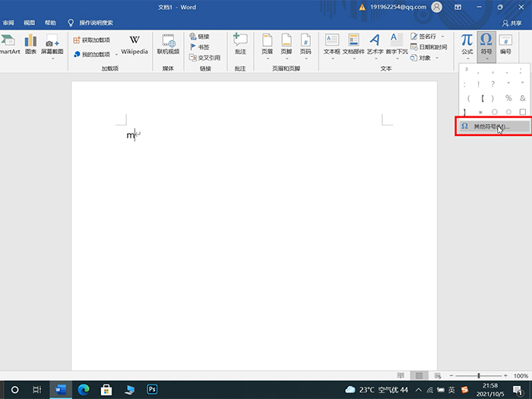
Task: Open Microsoft Store from taskbar
Action: [106, 389]
